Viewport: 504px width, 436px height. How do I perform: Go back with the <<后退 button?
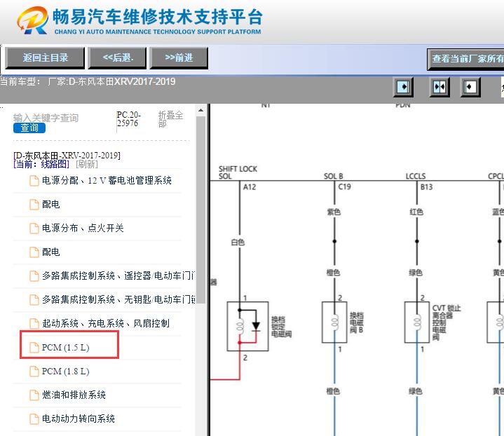click(117, 58)
